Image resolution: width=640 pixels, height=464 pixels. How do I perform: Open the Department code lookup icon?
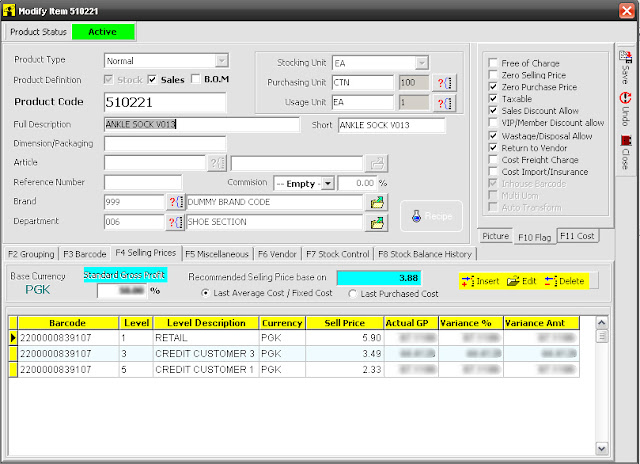pos(176,222)
